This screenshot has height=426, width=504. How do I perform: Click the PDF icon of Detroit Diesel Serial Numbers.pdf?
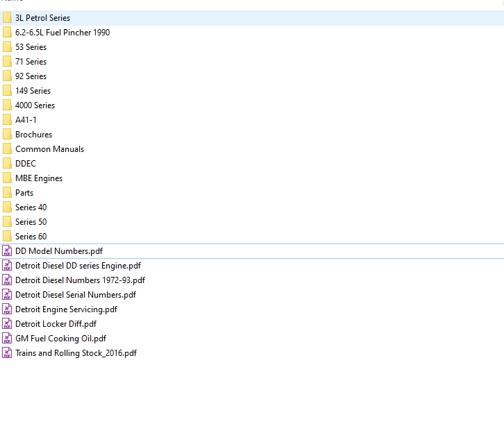pyautogui.click(x=7, y=295)
